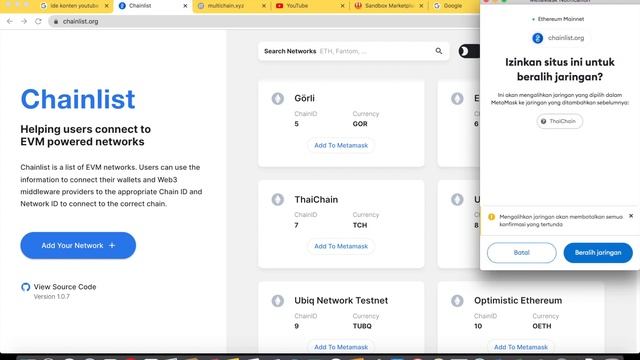
Task: Click the chainlist.org site icon in MetaMask
Action: [538, 38]
